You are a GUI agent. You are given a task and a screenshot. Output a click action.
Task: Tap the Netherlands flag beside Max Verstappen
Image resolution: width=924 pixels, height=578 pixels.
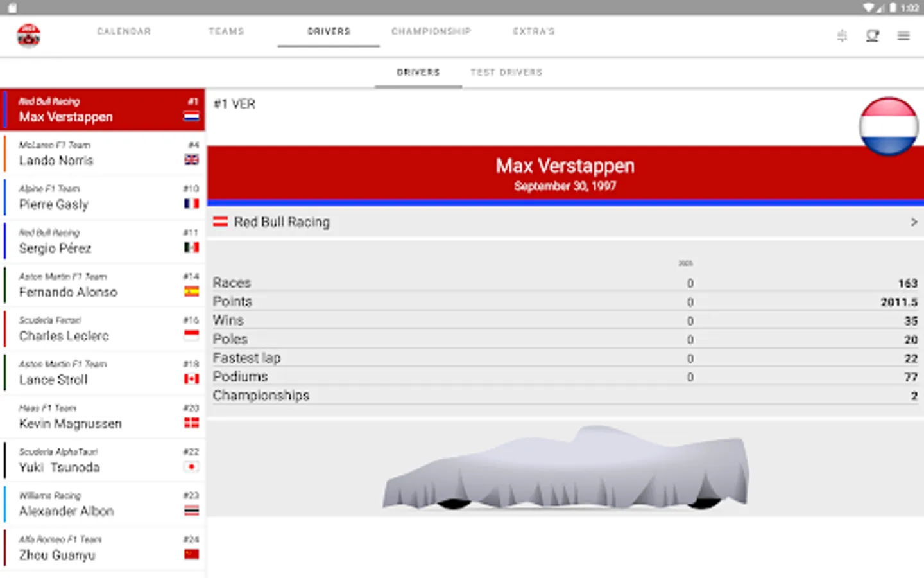pyautogui.click(x=191, y=116)
